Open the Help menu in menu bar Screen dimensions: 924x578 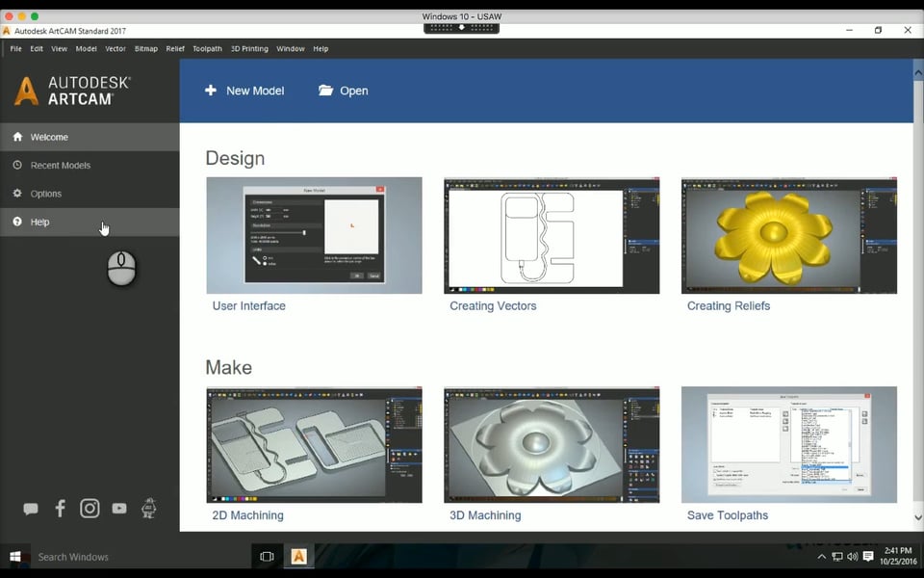pyautogui.click(x=321, y=49)
